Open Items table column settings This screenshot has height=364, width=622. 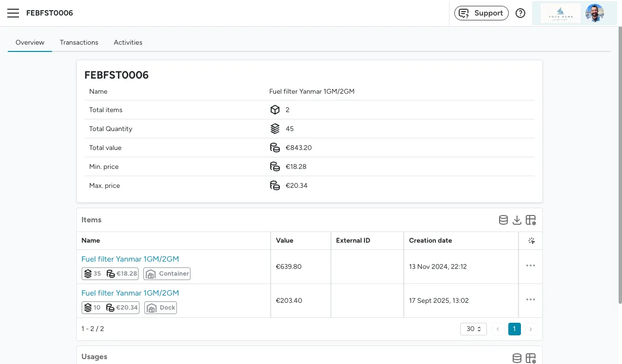tap(531, 220)
